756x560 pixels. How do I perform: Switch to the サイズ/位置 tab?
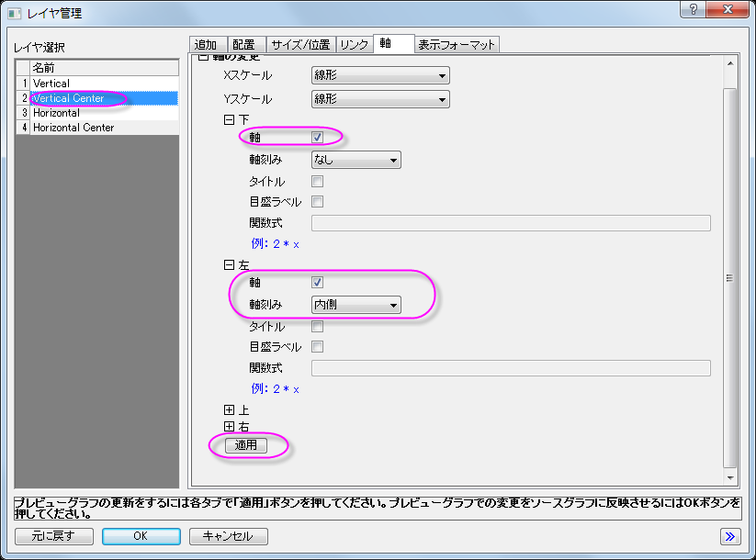(300, 45)
